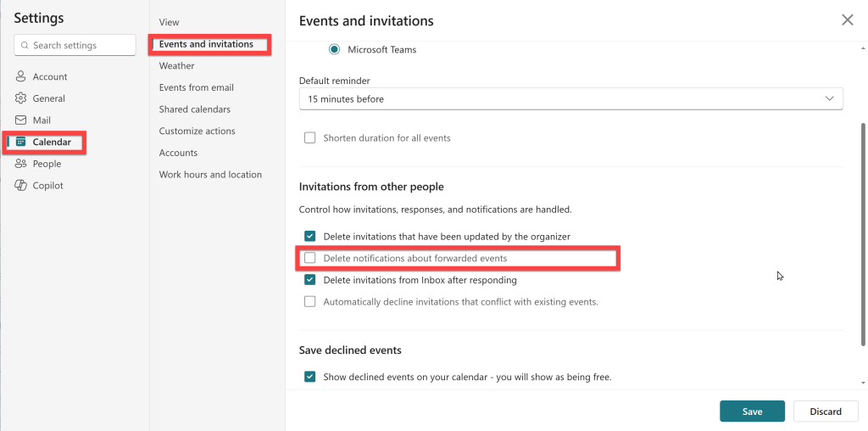Viewport: 868px width, 431px height.
Task: Close the Settings dialog with X
Action: pos(847,20)
